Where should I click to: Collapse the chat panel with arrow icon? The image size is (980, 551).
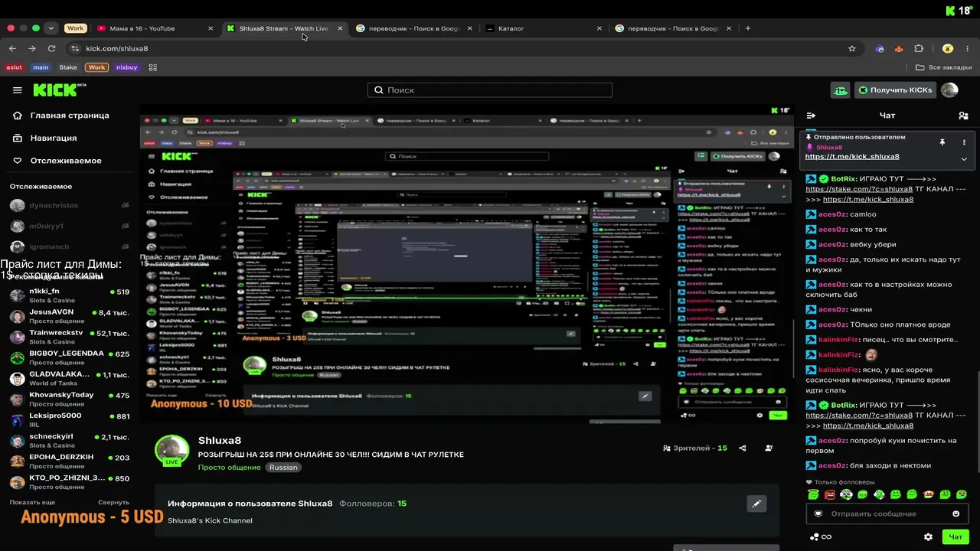tap(811, 116)
